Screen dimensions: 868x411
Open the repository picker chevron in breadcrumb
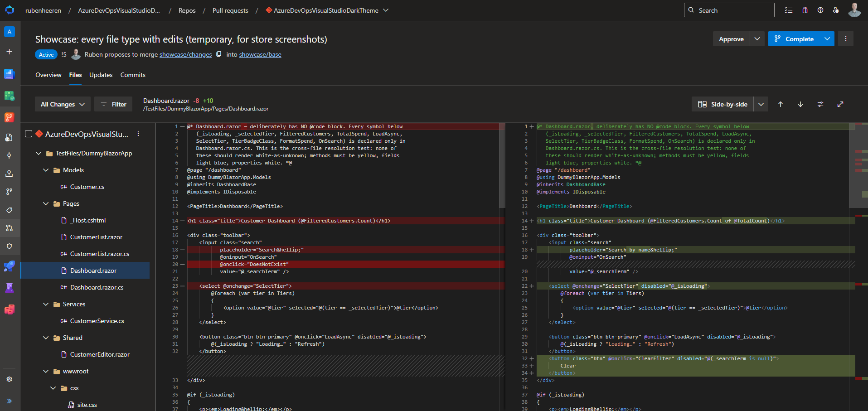pos(386,10)
